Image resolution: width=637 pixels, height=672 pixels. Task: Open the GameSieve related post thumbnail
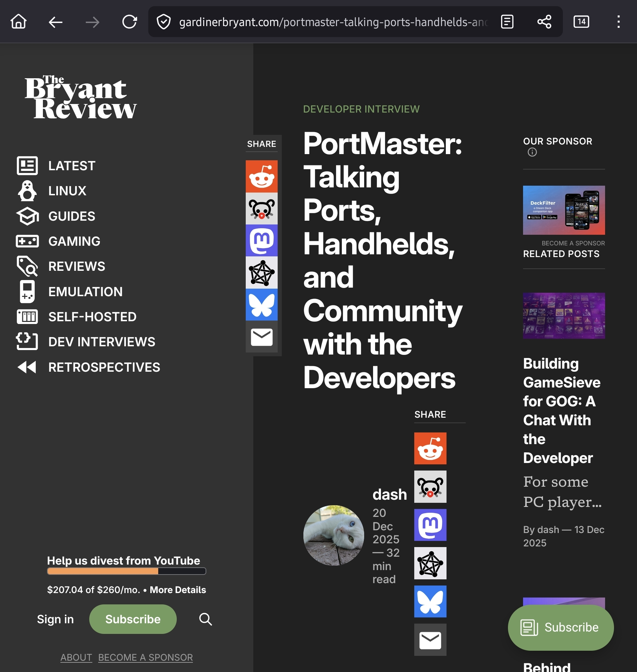(564, 316)
